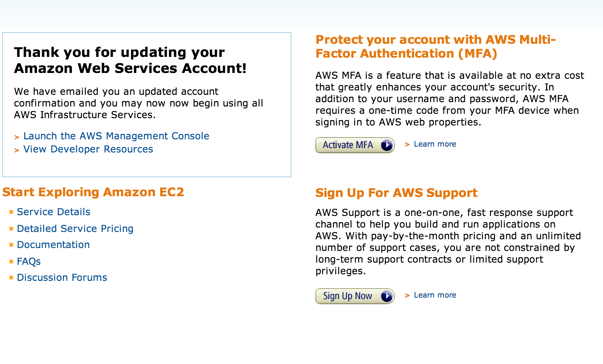Open the FAQs link

pos(28,262)
